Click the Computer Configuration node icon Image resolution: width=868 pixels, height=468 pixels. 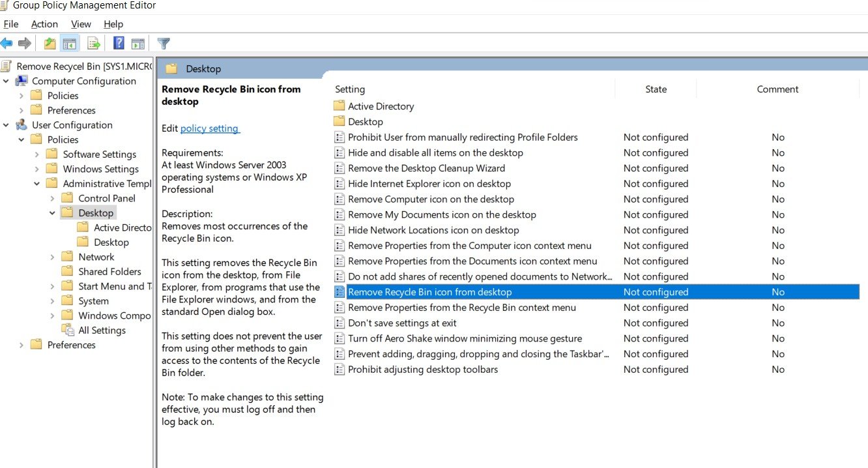coord(22,81)
